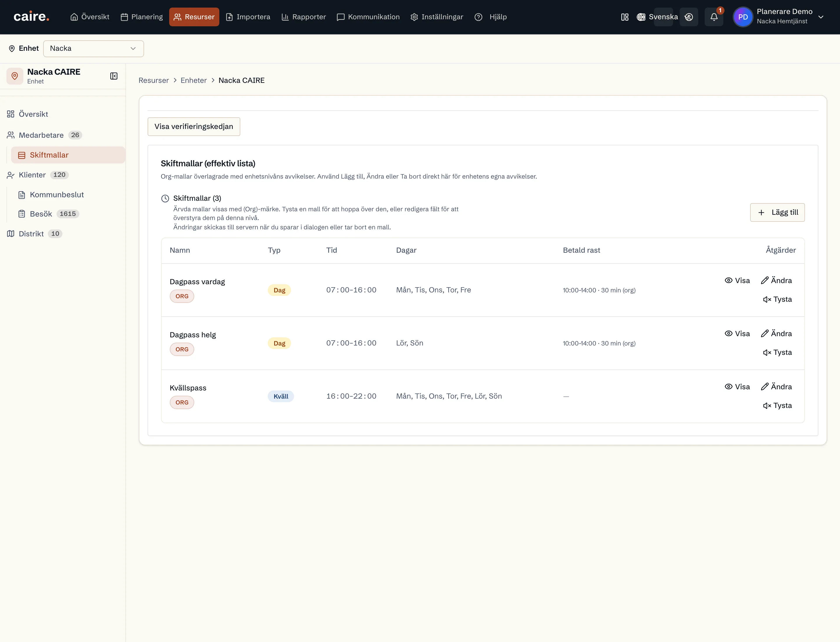The image size is (840, 642).
Task: Go to the Planering menu
Action: (142, 17)
